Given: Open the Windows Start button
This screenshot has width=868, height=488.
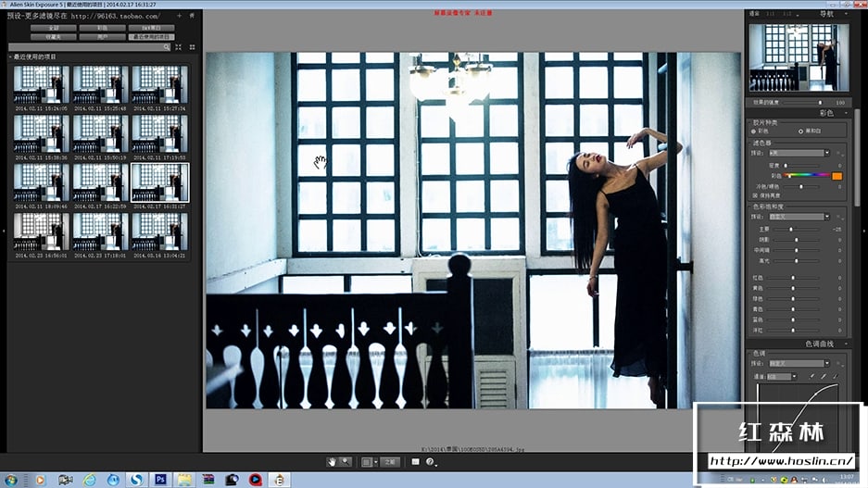Looking at the screenshot, I should tap(10, 479).
